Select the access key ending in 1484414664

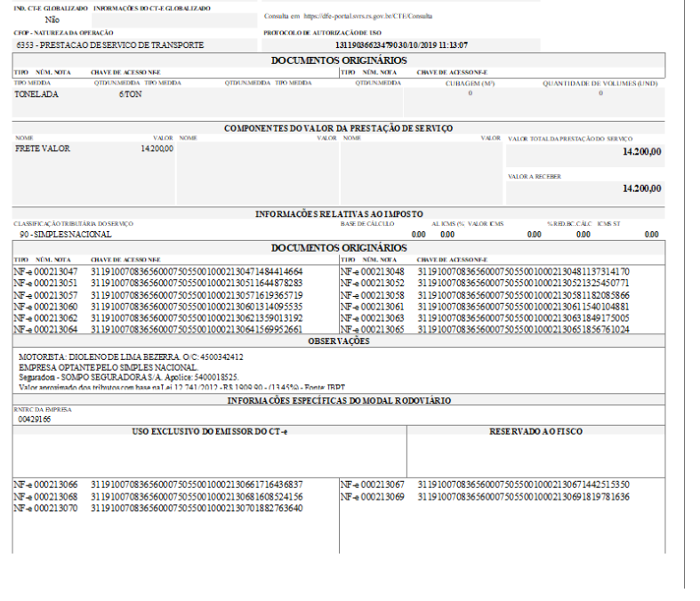(x=197, y=271)
